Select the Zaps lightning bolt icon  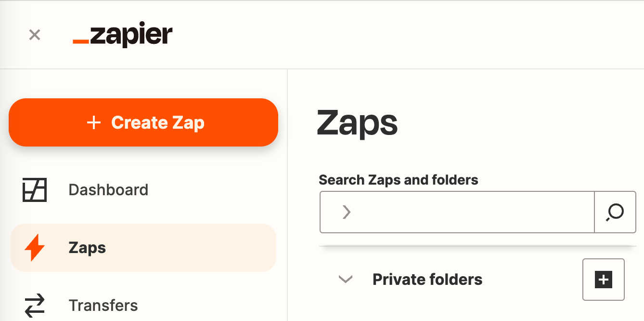click(x=34, y=247)
